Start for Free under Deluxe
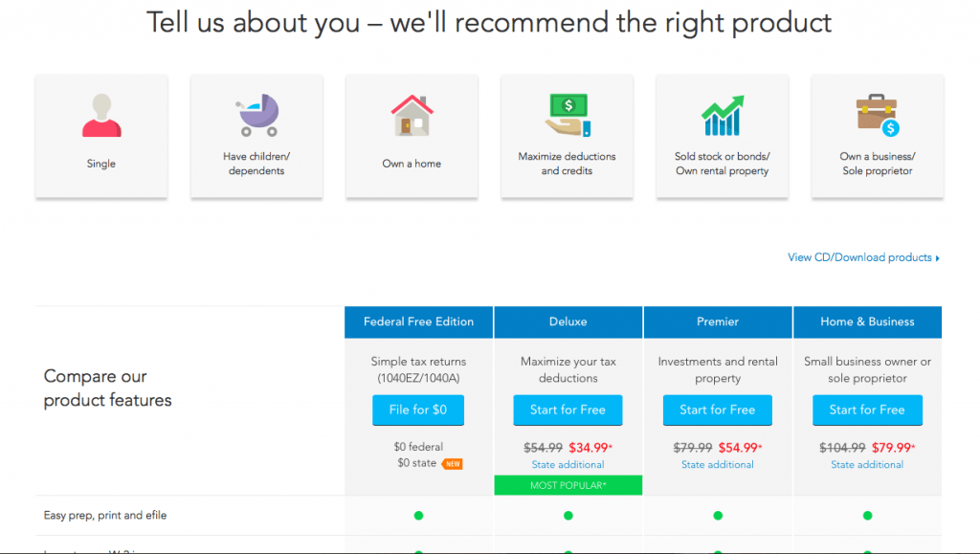 [x=568, y=410]
